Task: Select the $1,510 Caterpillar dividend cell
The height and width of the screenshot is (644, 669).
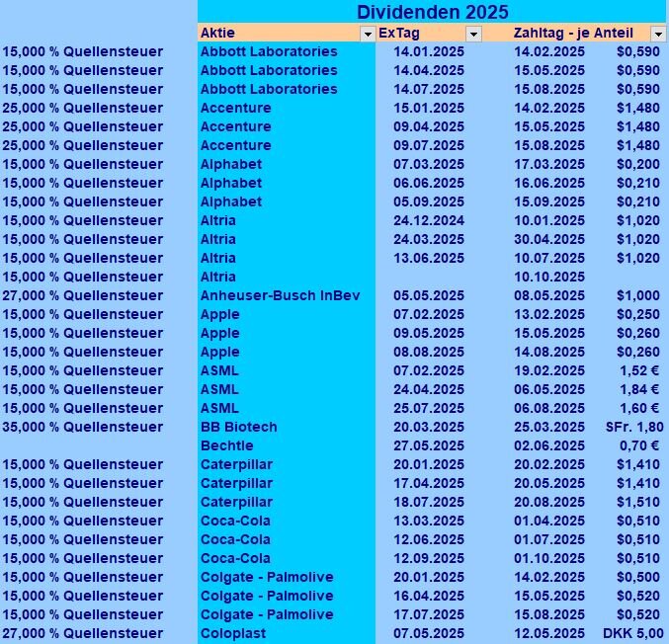Action: (638, 502)
